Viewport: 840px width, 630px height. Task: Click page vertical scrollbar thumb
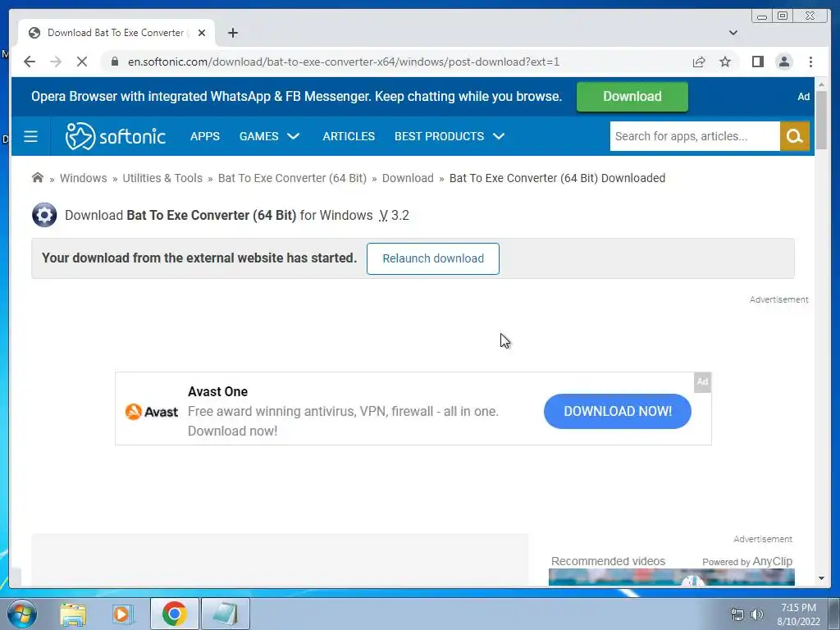pyautogui.click(x=821, y=121)
